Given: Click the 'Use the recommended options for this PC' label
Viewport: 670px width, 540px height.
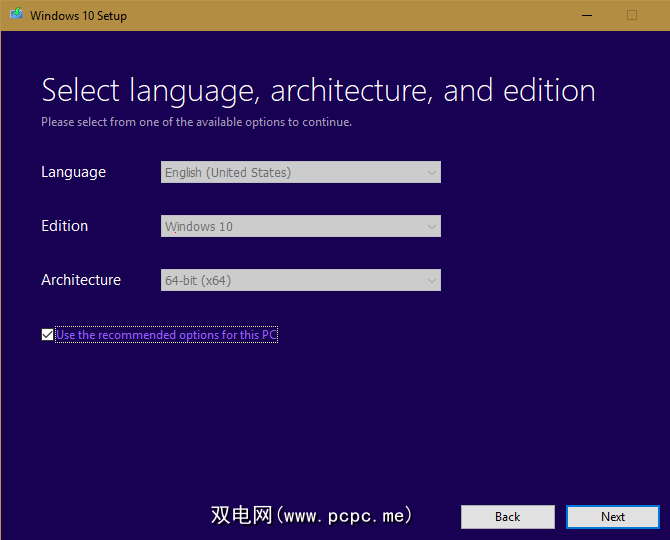Looking at the screenshot, I should point(166,335).
